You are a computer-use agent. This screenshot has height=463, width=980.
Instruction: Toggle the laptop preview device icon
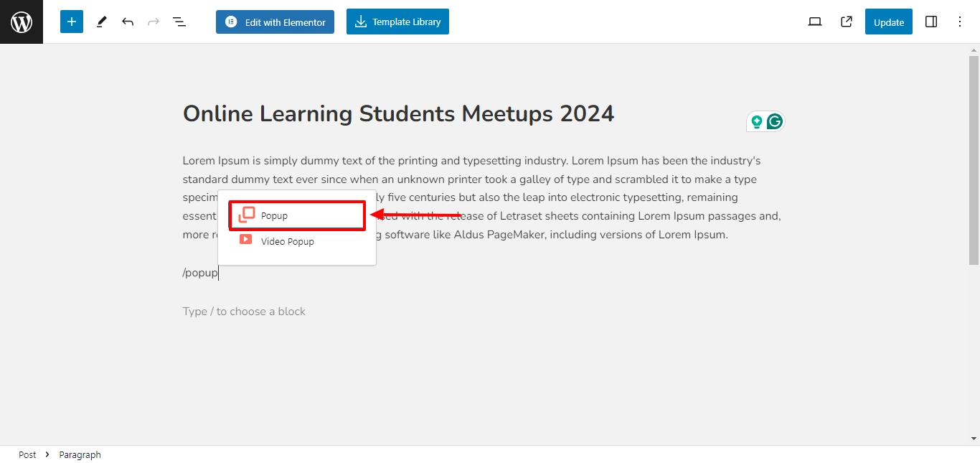pyautogui.click(x=815, y=22)
